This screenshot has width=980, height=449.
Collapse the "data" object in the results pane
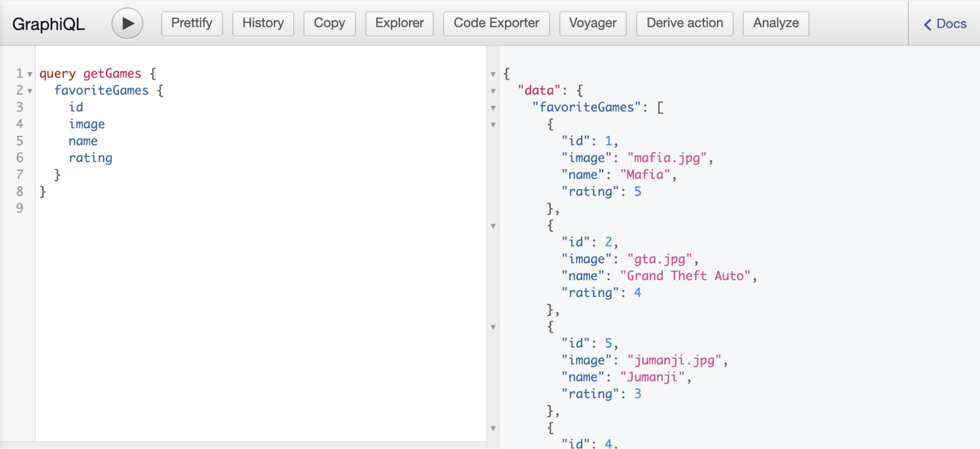pos(493,90)
